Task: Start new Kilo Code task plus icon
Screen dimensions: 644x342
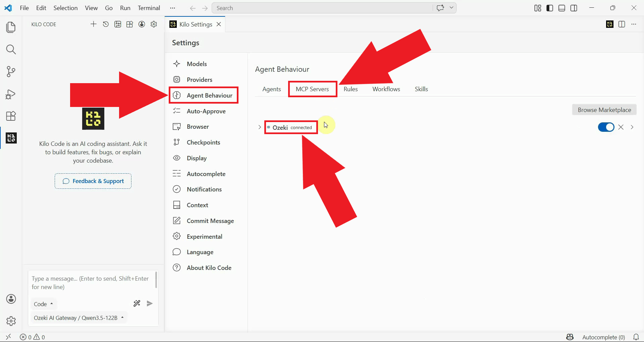Action: pos(94,24)
